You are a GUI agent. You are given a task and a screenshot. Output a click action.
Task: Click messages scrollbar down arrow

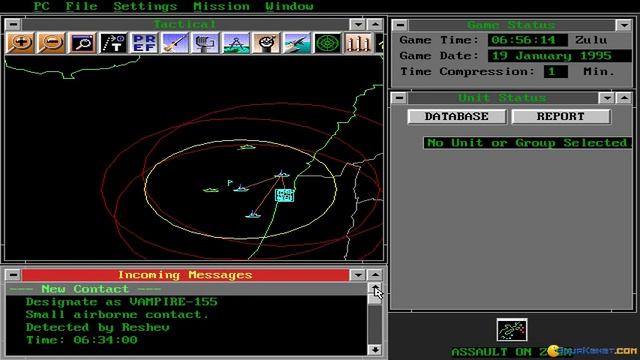pos(375,350)
